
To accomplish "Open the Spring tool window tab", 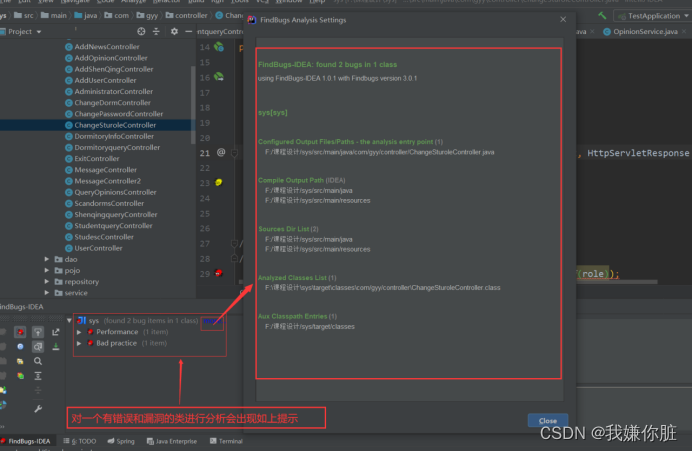I will (x=121, y=441).
